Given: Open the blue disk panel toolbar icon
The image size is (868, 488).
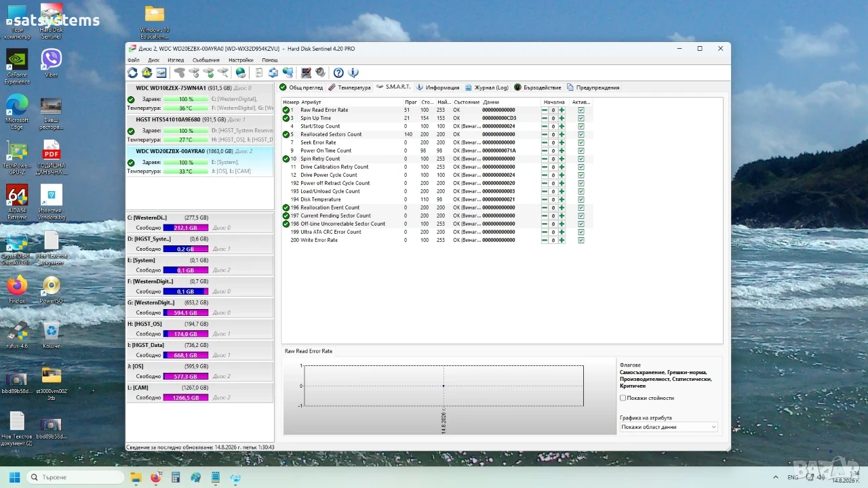Looking at the screenshot, I should 161,73.
